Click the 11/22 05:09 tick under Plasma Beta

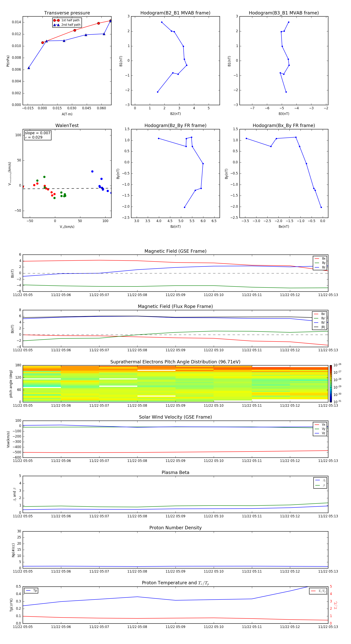click(x=175, y=516)
